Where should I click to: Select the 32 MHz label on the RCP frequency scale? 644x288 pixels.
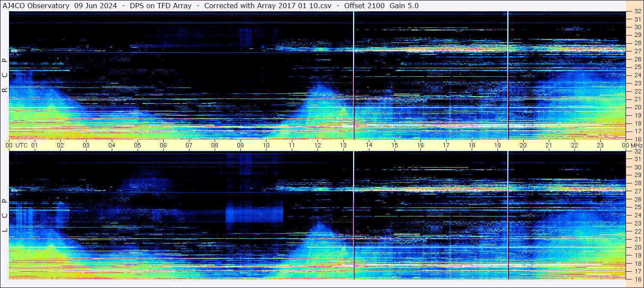[637, 12]
